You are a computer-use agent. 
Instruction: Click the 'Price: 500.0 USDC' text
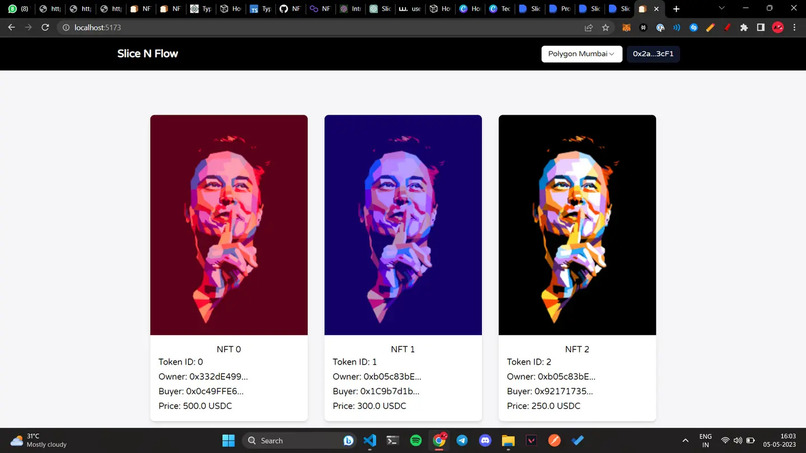coord(195,406)
